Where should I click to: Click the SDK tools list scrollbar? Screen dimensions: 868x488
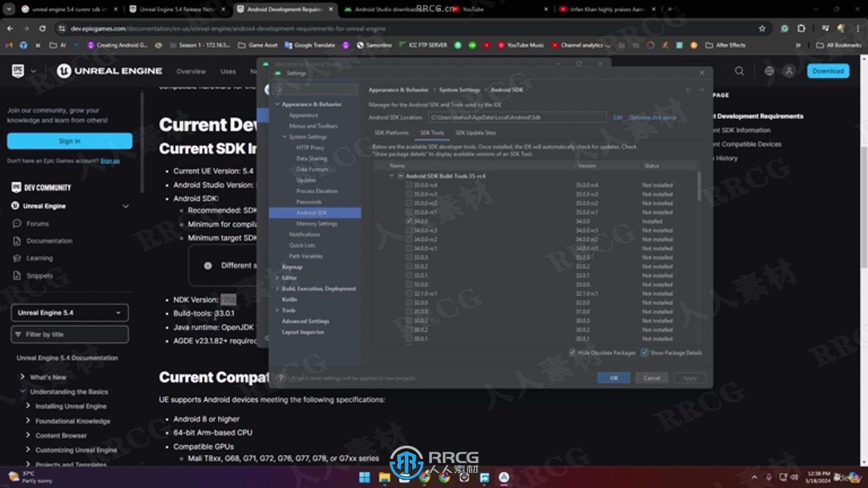(699, 186)
